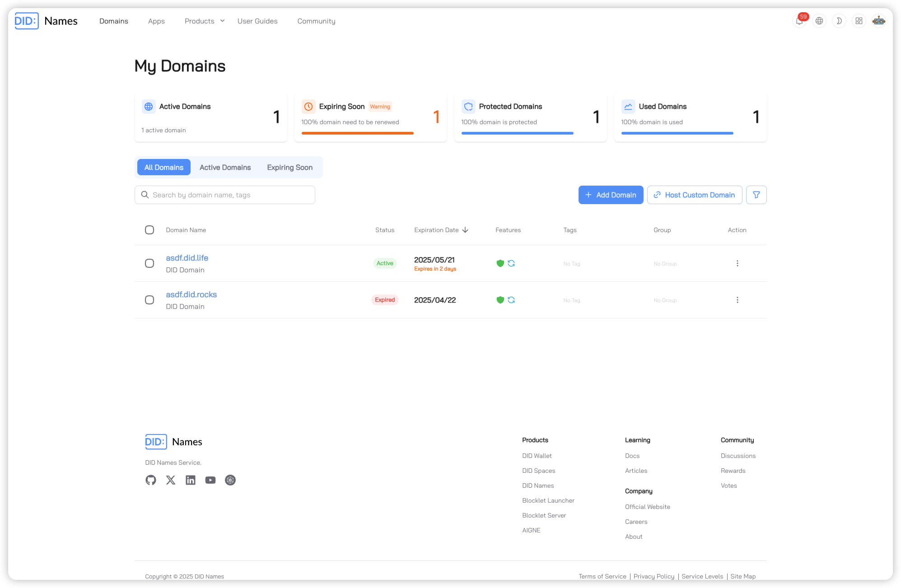Select the asdf.did.life row checkbox
901x588 pixels.
[149, 263]
